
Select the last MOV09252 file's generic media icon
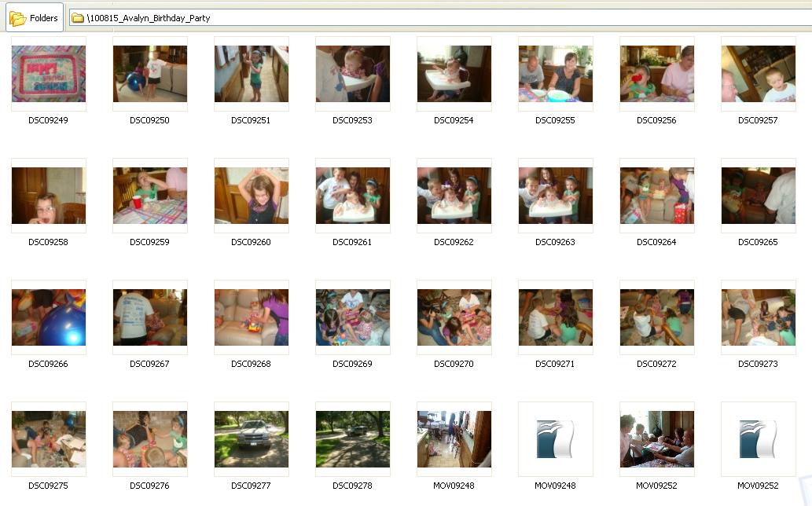758,439
